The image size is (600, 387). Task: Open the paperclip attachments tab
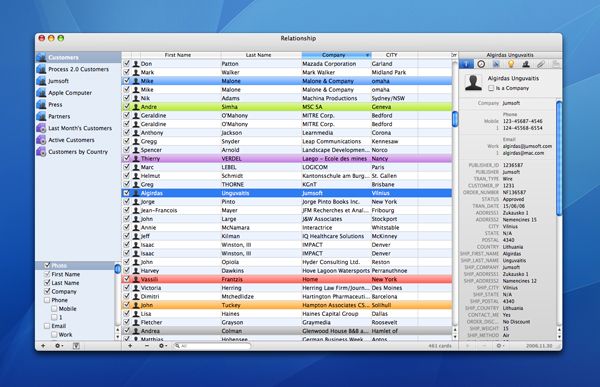[x=540, y=64]
